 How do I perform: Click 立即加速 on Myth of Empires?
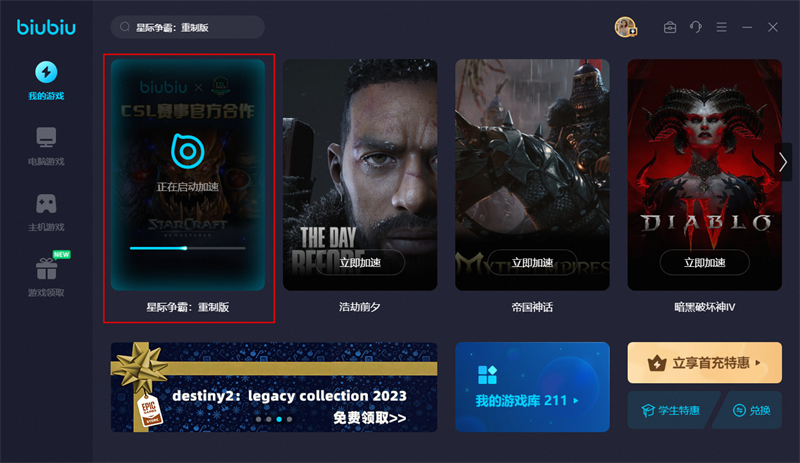[x=532, y=262]
